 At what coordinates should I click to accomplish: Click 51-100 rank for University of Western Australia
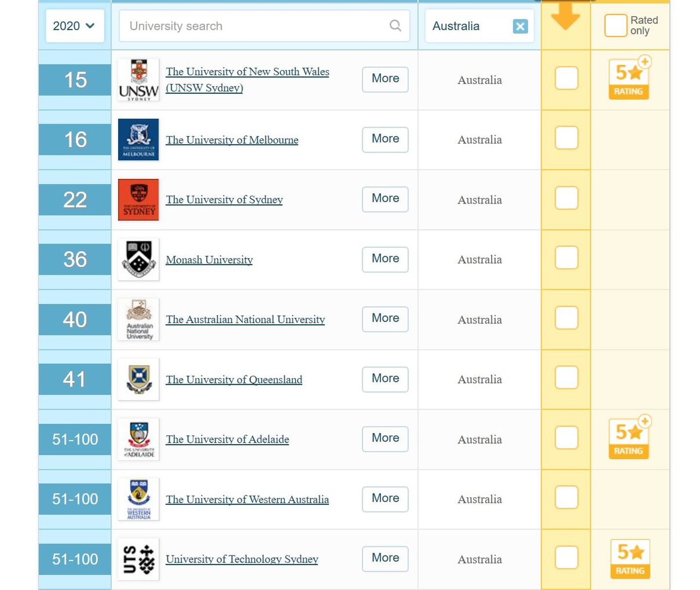[75, 499]
